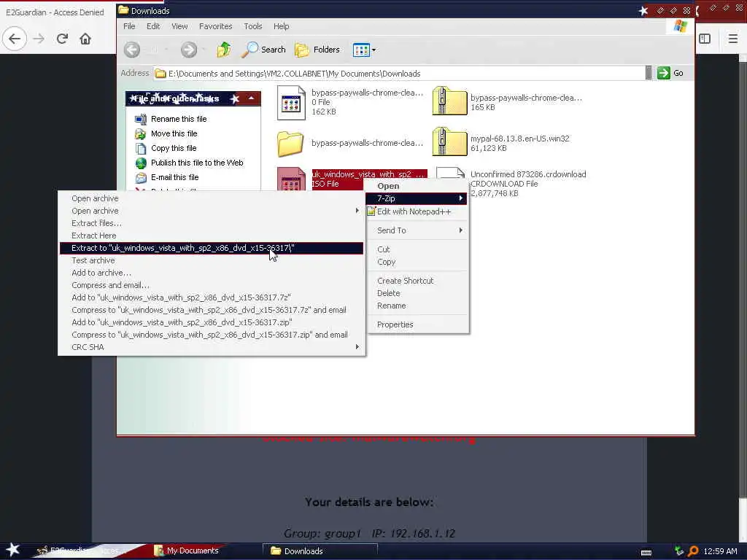Expand the CRC SHA submenu
747x560 pixels.
click(212, 347)
